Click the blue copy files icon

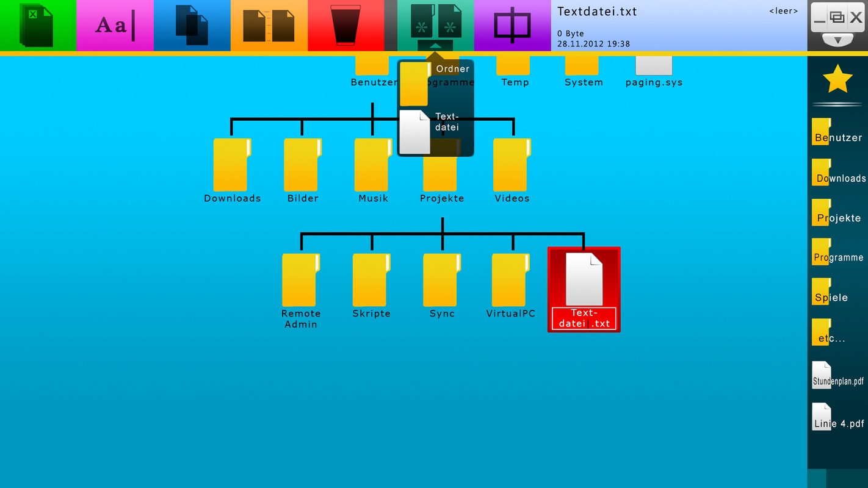tap(192, 26)
